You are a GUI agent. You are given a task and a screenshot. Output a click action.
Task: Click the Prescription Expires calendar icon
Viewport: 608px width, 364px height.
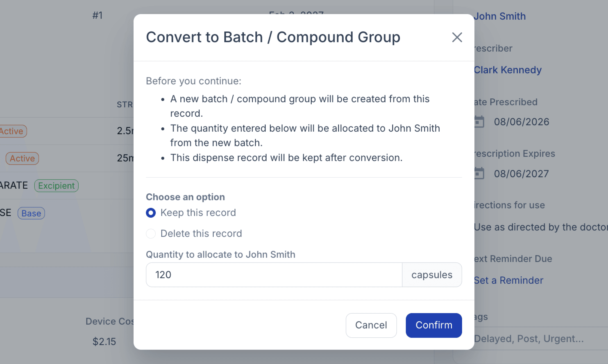tap(479, 173)
